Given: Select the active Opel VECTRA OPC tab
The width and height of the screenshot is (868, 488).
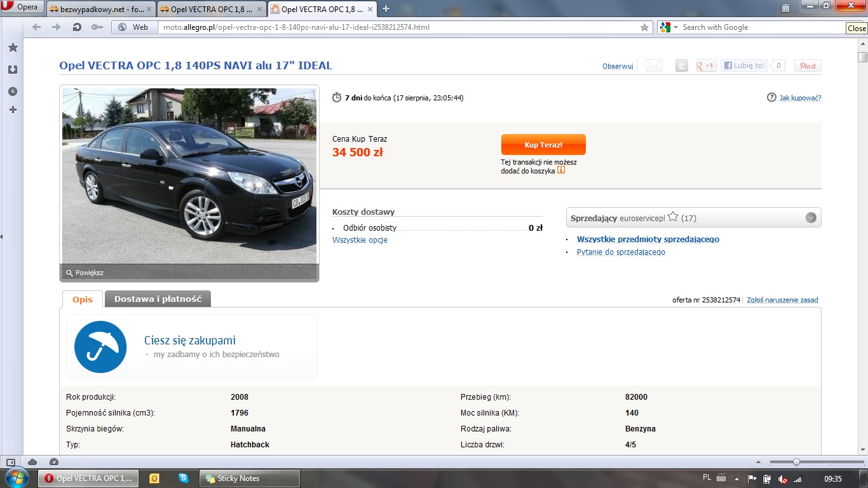Looking at the screenshot, I should pyautogui.click(x=322, y=9).
